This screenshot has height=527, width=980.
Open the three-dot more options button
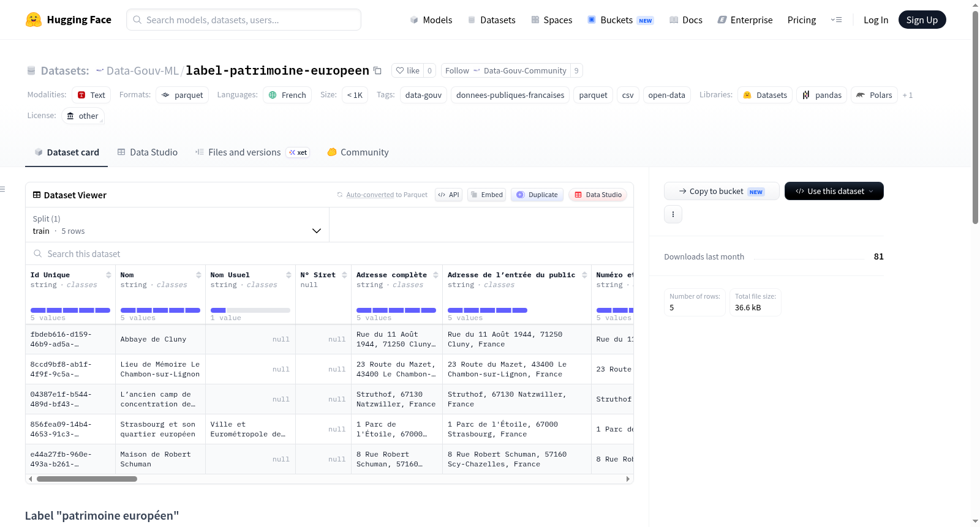(673, 214)
